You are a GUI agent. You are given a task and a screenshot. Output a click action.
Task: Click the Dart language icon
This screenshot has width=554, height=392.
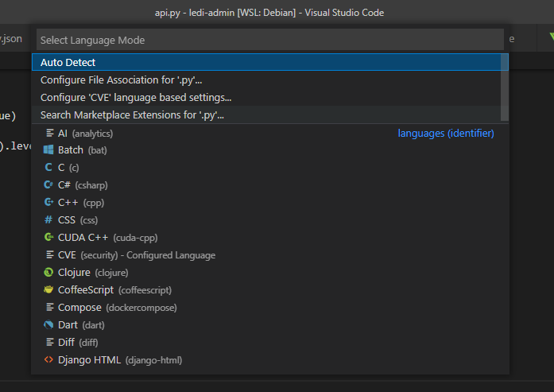(x=49, y=325)
